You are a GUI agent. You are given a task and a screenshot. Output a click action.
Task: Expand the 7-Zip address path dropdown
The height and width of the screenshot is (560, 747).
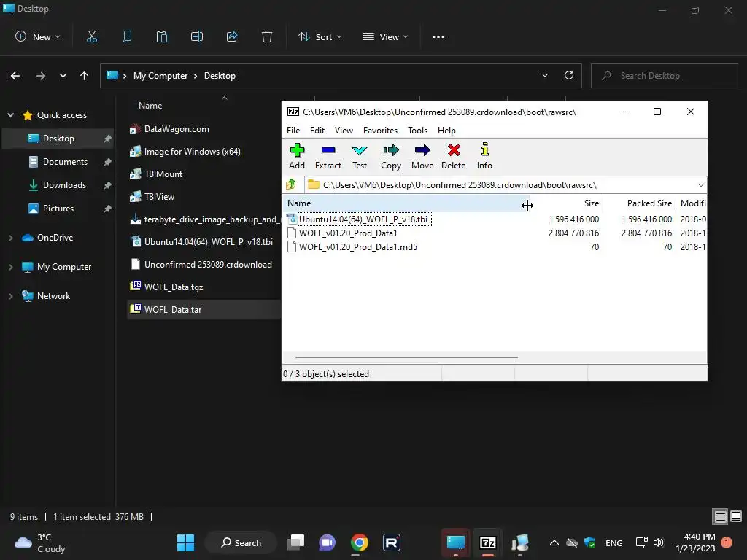coord(700,184)
